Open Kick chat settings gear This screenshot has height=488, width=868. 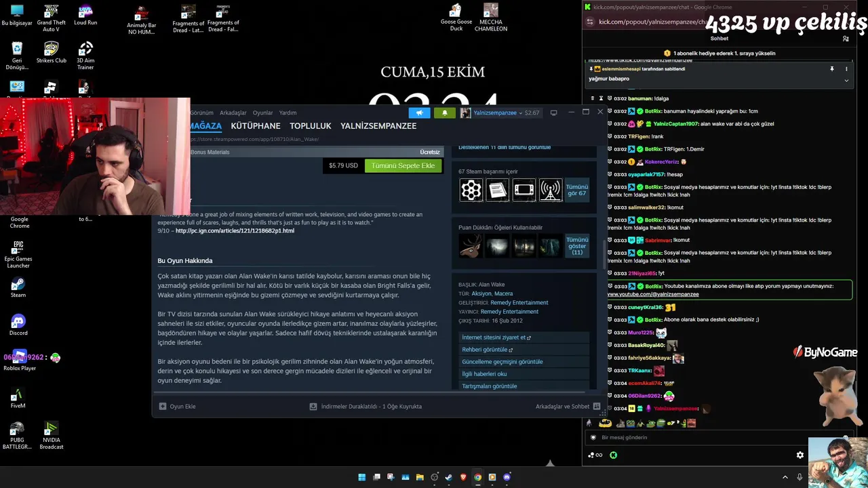coord(800,455)
